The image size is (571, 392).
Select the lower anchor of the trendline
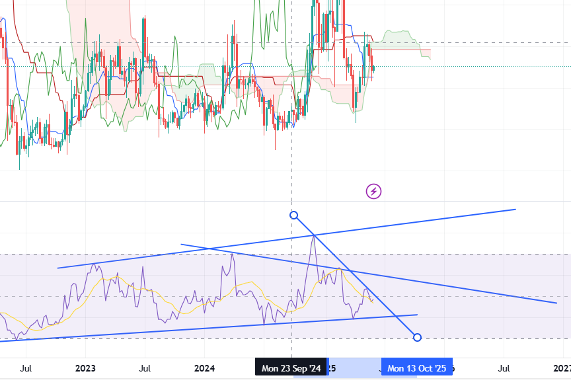417,337
